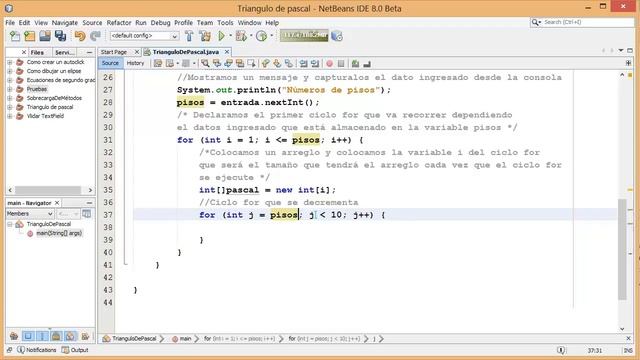
Task: Open the File menu
Action: 10,22
